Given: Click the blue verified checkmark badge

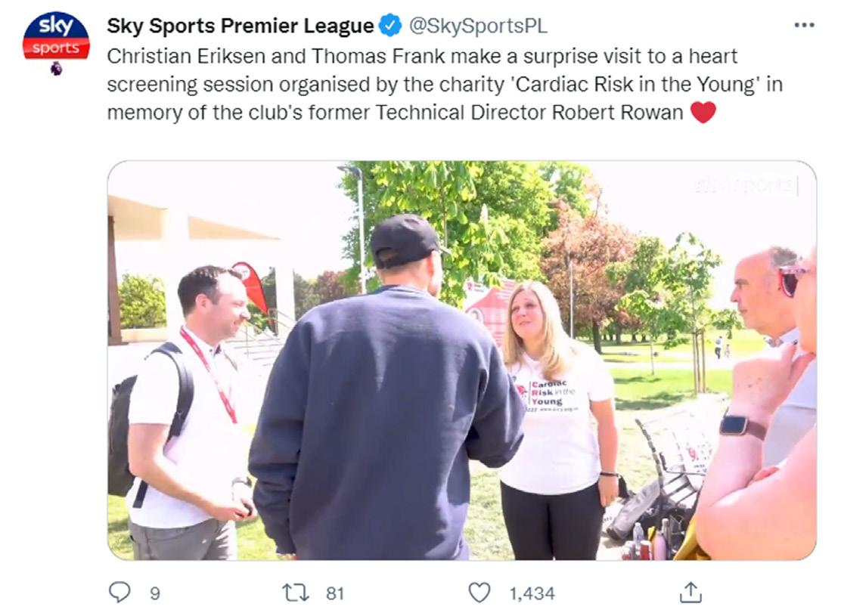Looking at the screenshot, I should tap(390, 25).
